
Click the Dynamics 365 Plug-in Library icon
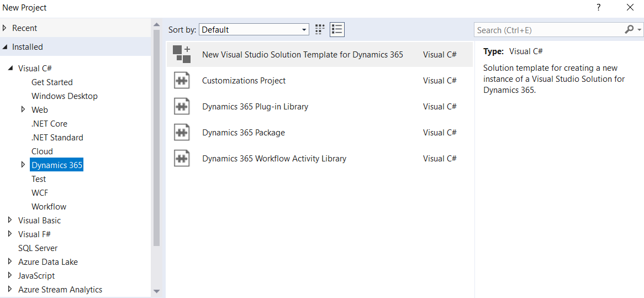[182, 107]
